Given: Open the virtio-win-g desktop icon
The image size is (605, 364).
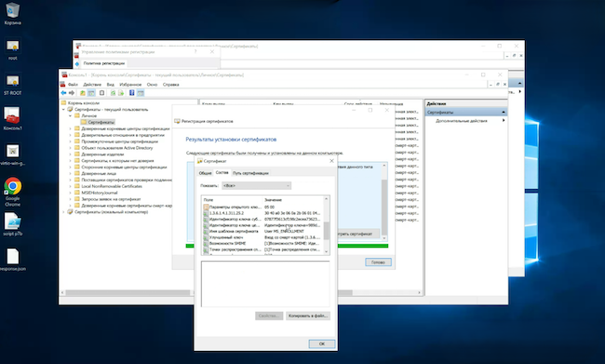Looking at the screenshot, I should (x=12, y=155).
